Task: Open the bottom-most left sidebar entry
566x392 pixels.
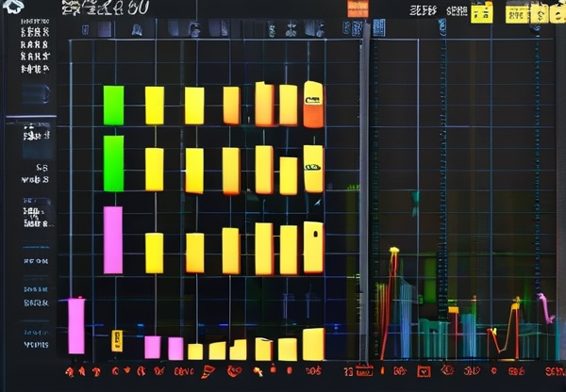Action: [36, 345]
